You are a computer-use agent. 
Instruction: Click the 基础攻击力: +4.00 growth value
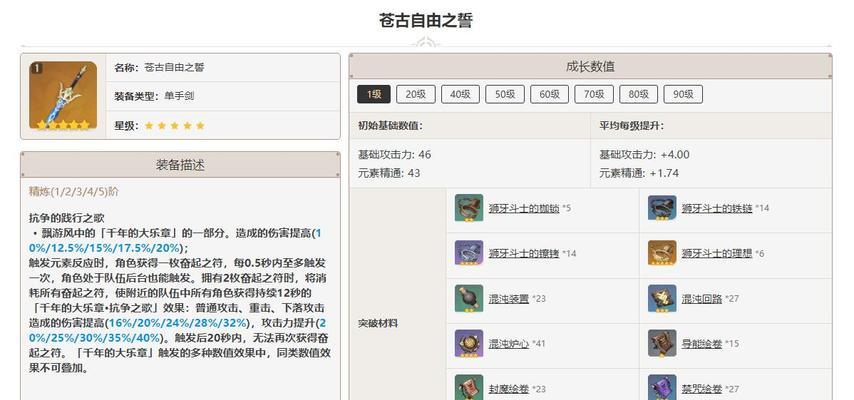point(644,155)
